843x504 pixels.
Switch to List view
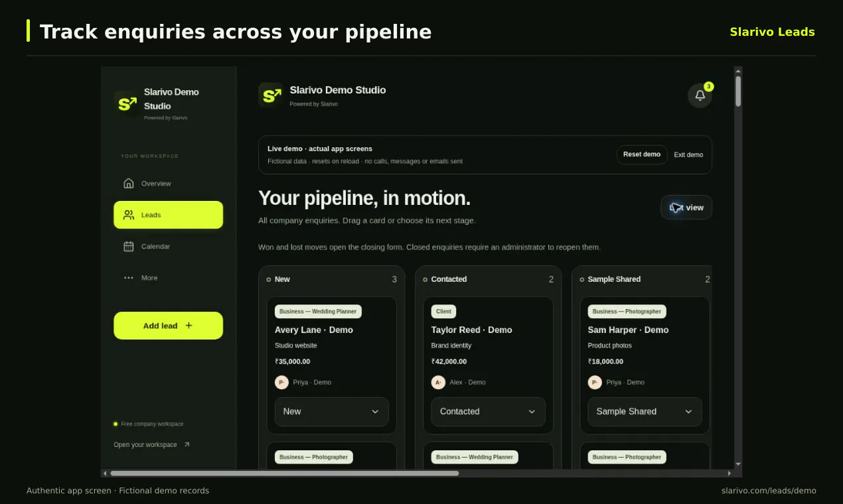pos(686,208)
